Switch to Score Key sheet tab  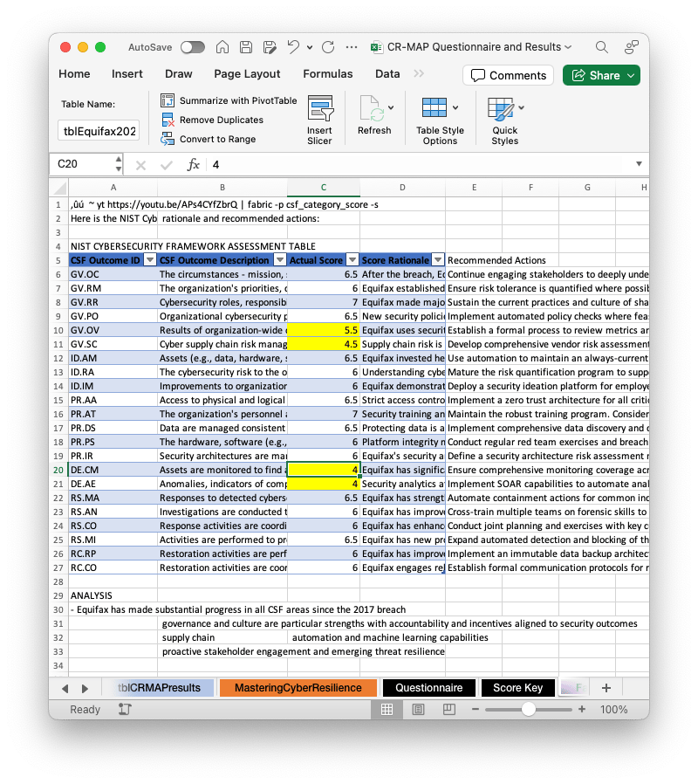[517, 688]
